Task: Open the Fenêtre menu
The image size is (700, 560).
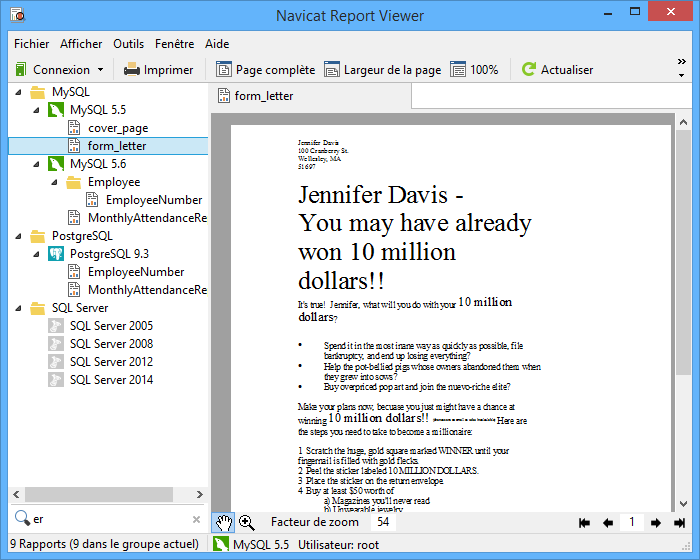Action: point(175,44)
